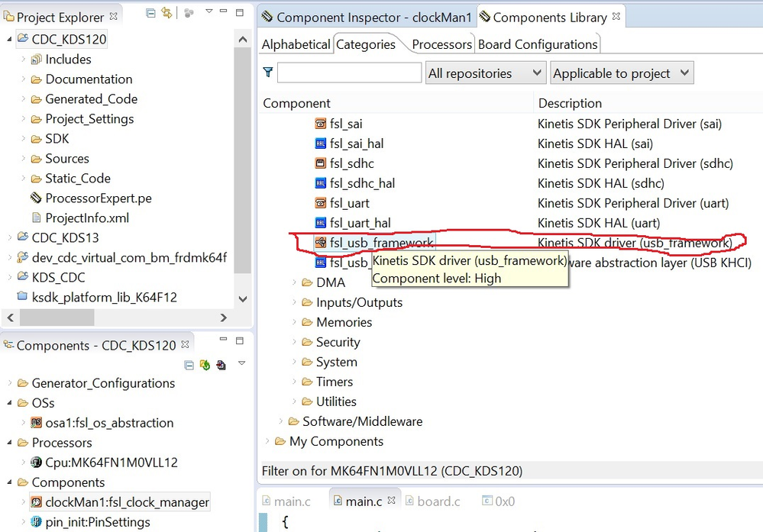763x532 pixels.
Task: Click the fsl_sai component icon
Action: point(320,124)
